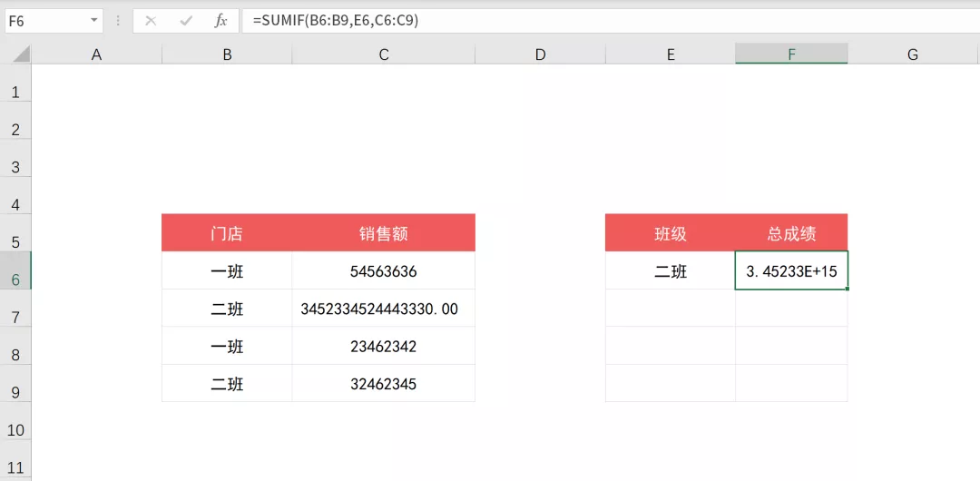The width and height of the screenshot is (980, 481).
Task: Select column E header
Action: tap(671, 54)
